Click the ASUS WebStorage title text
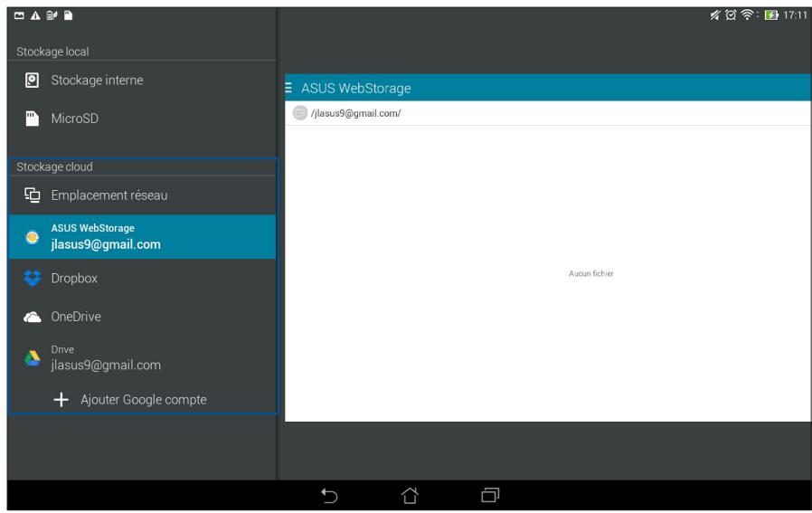812x513 pixels. [356, 89]
